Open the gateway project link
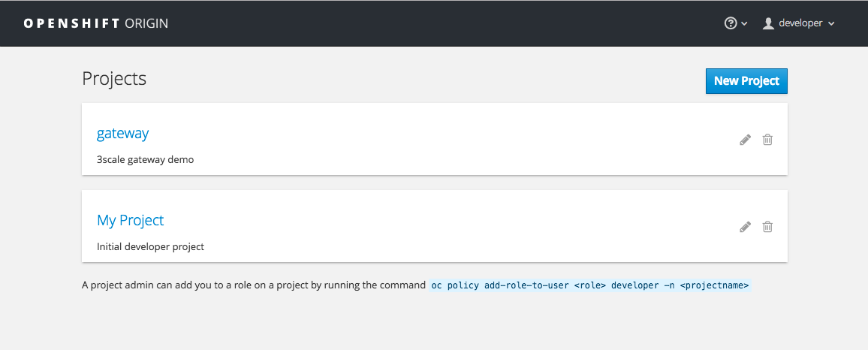The height and width of the screenshot is (350, 868). point(122,133)
